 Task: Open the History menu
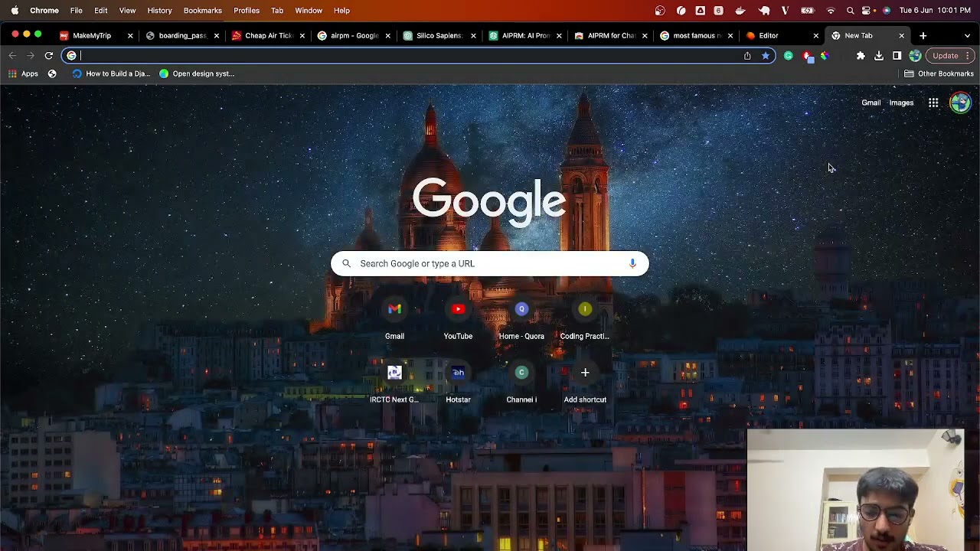click(x=159, y=11)
